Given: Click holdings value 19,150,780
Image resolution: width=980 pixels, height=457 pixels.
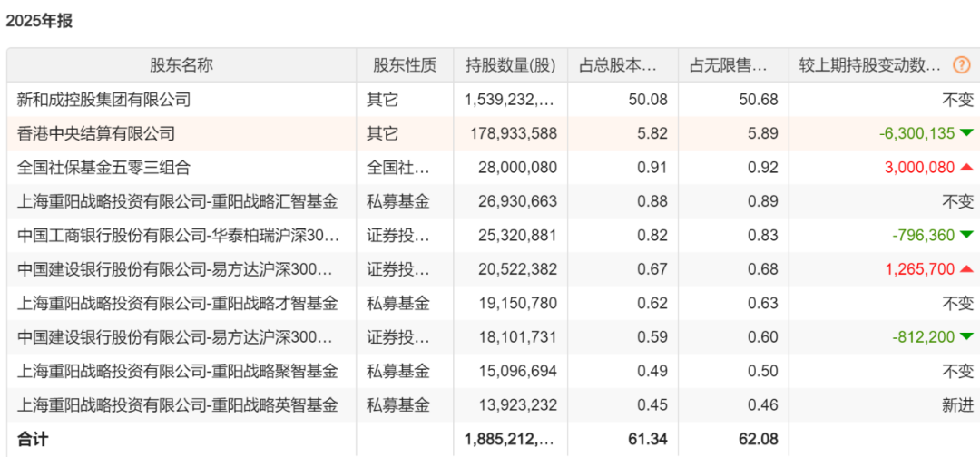Looking at the screenshot, I should click(519, 304).
